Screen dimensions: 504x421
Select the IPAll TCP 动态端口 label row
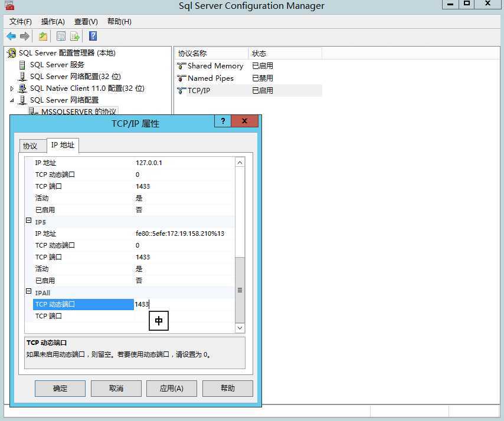tap(83, 304)
